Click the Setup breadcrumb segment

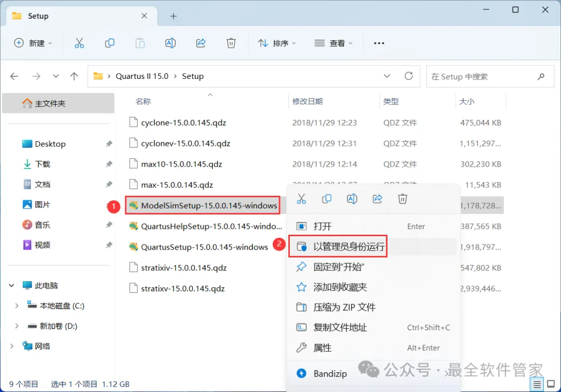tap(193, 76)
